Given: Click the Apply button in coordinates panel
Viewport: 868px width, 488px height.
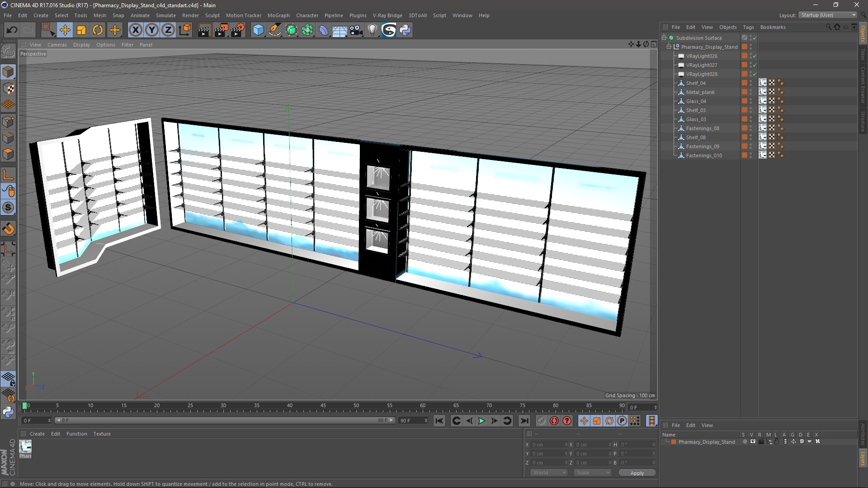Looking at the screenshot, I should [637, 473].
